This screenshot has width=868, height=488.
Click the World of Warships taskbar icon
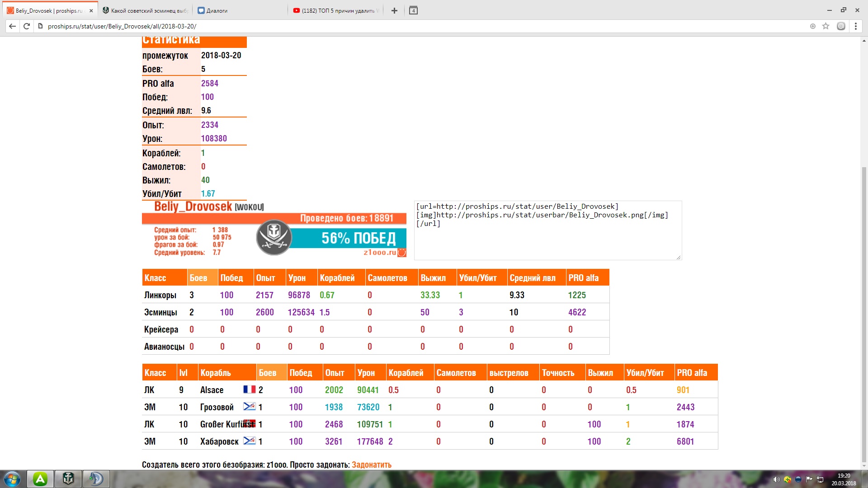pyautogui.click(x=68, y=479)
